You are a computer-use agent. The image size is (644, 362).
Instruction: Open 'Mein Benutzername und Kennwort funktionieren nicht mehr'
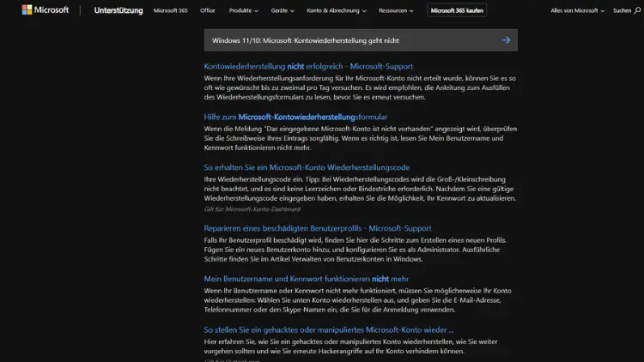(307, 279)
